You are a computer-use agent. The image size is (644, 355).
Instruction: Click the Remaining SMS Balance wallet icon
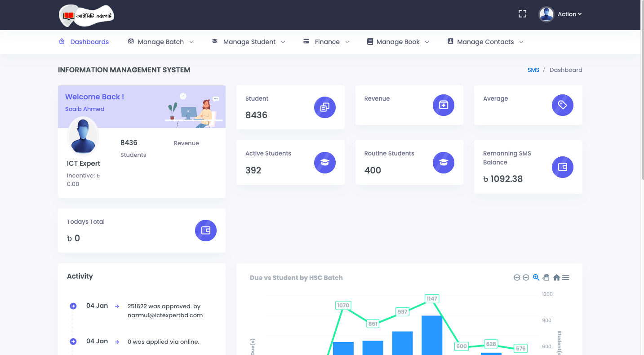[x=563, y=167]
